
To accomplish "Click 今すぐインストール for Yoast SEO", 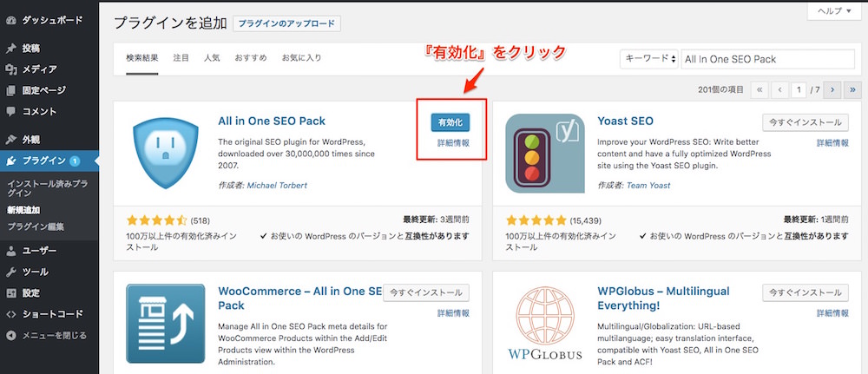I will 805,122.
